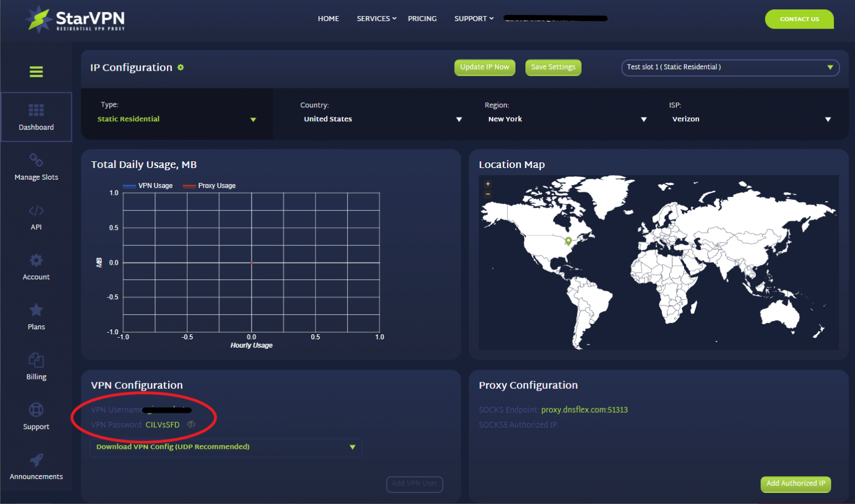Open IP Configuration settings gear
855x504 pixels.
(180, 67)
